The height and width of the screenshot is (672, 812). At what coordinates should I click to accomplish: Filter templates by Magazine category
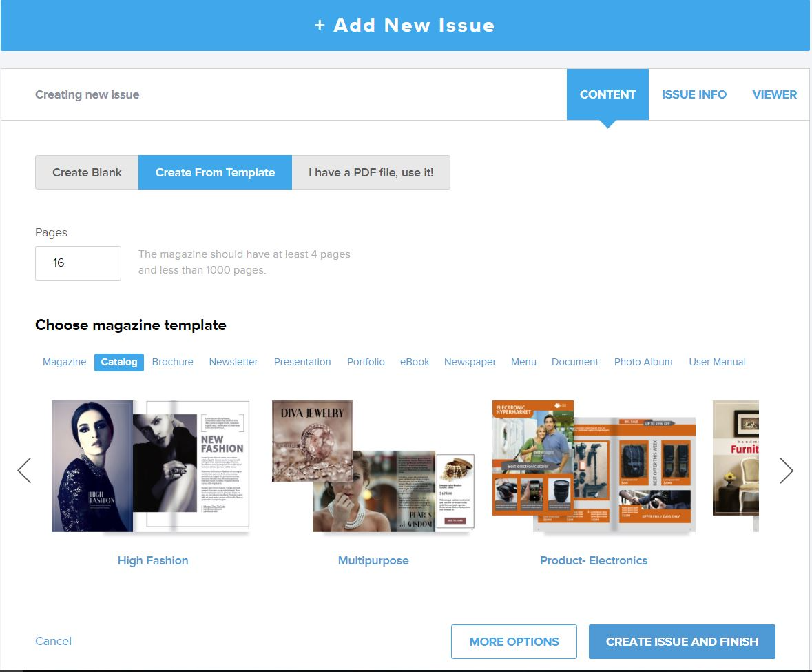(x=64, y=362)
